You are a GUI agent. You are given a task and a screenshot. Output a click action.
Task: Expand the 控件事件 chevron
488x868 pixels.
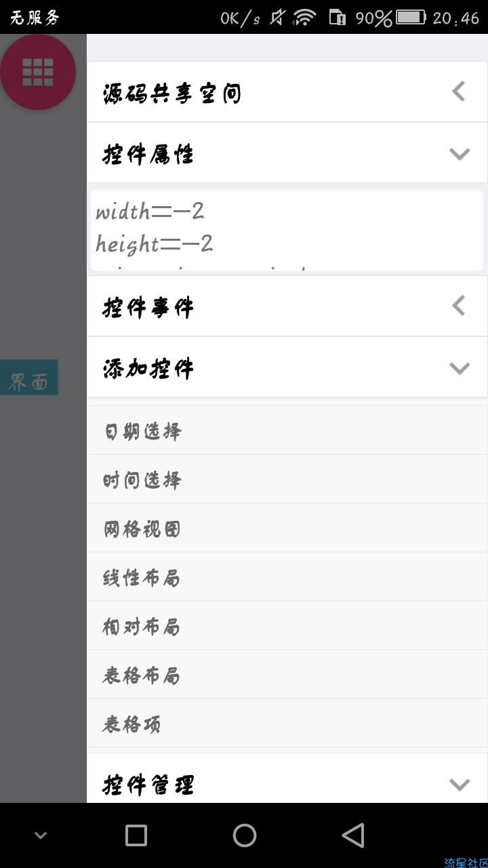[x=460, y=306]
